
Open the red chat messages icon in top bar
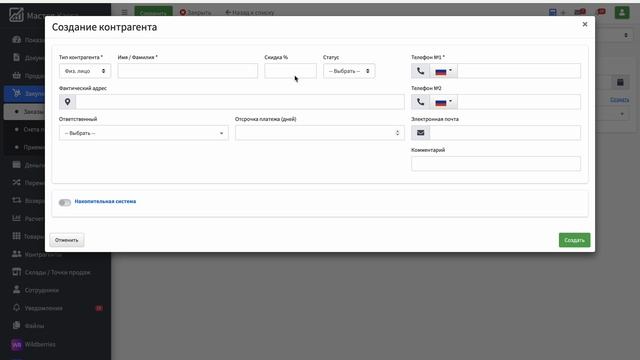pyautogui.click(x=601, y=12)
